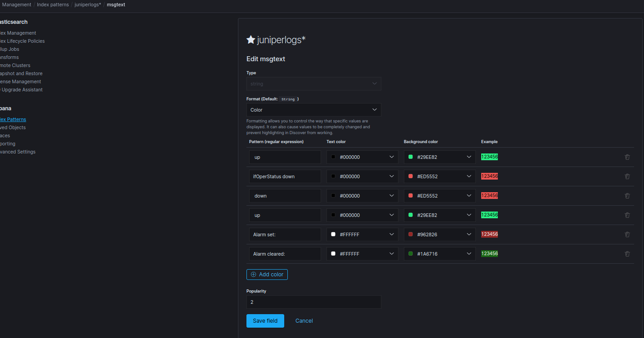This screenshot has height=338, width=644.
Task: Delete the ifOperStatus down color rule
Action: pyautogui.click(x=627, y=176)
